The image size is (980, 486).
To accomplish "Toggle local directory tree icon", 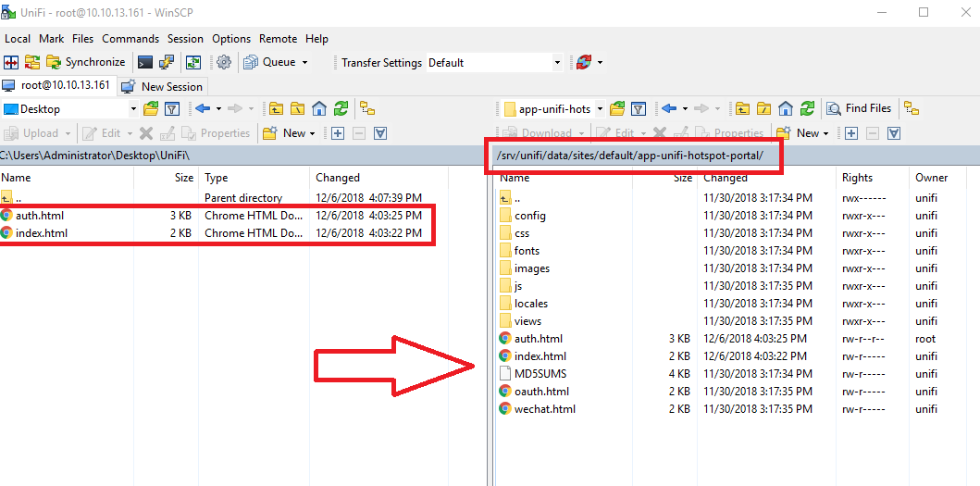I will click(367, 109).
